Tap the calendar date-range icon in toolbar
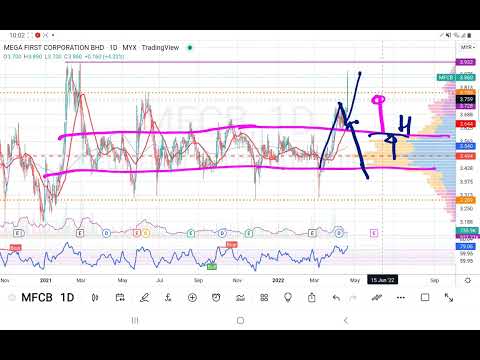The image size is (480, 360). (120, 298)
